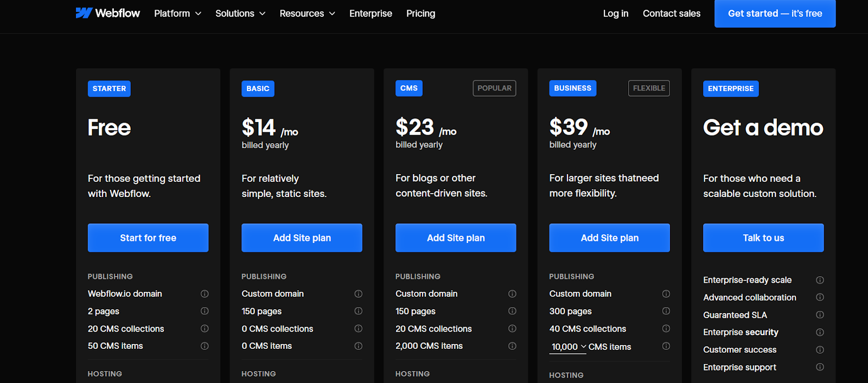
Task: Open the Enterprise nav link
Action: click(x=371, y=13)
